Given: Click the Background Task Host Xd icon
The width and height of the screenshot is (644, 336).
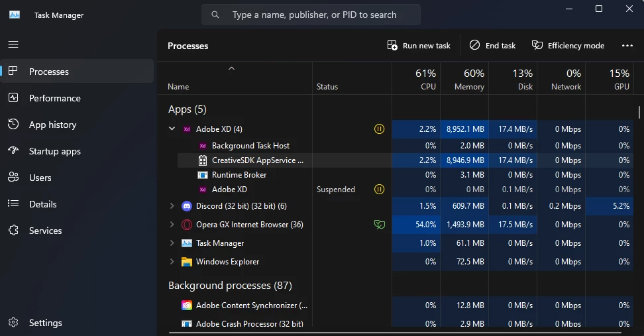Looking at the screenshot, I should tap(203, 146).
